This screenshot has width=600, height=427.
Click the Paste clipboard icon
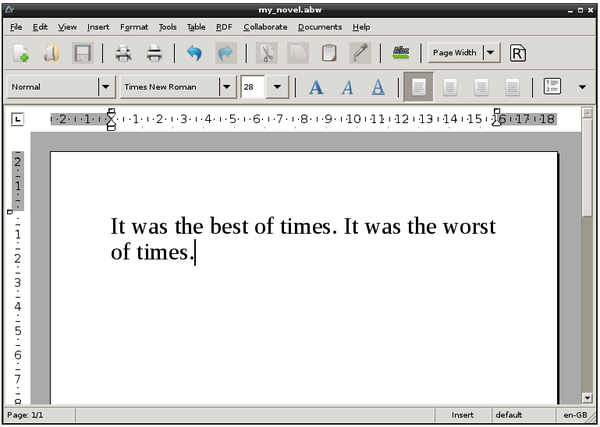328,53
